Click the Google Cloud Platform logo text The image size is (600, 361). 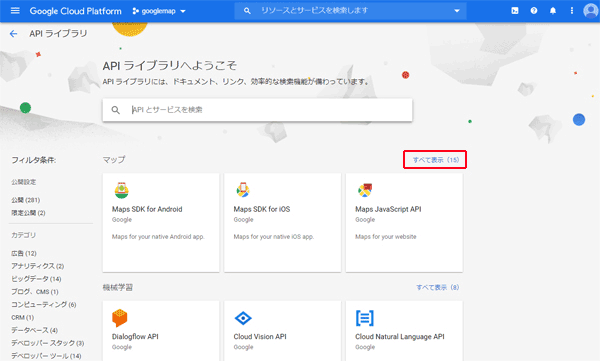75,11
